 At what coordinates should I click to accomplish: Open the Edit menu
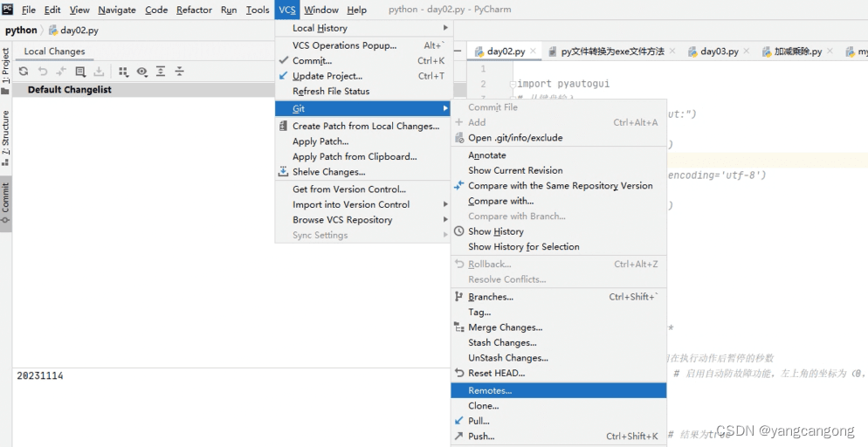click(x=52, y=10)
